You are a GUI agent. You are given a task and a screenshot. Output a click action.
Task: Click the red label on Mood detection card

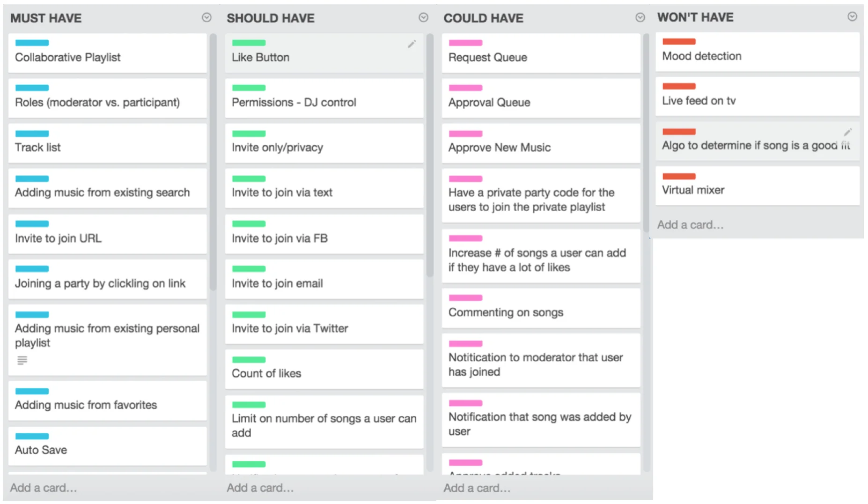(x=679, y=41)
